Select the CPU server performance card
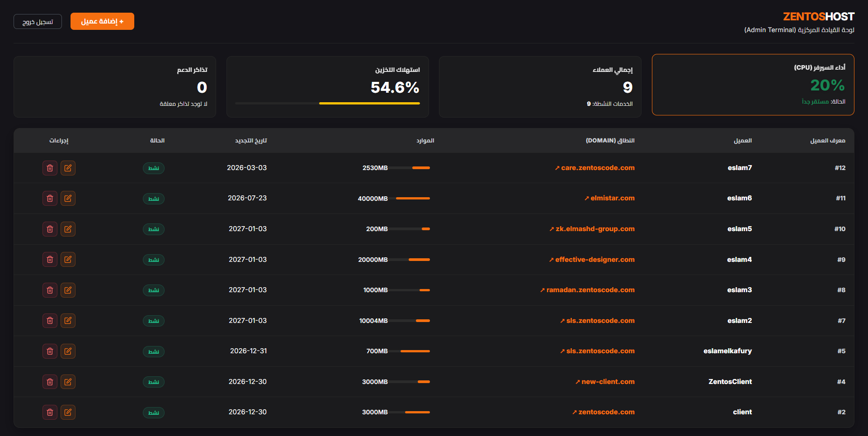This screenshot has width=868, height=436. click(753, 85)
